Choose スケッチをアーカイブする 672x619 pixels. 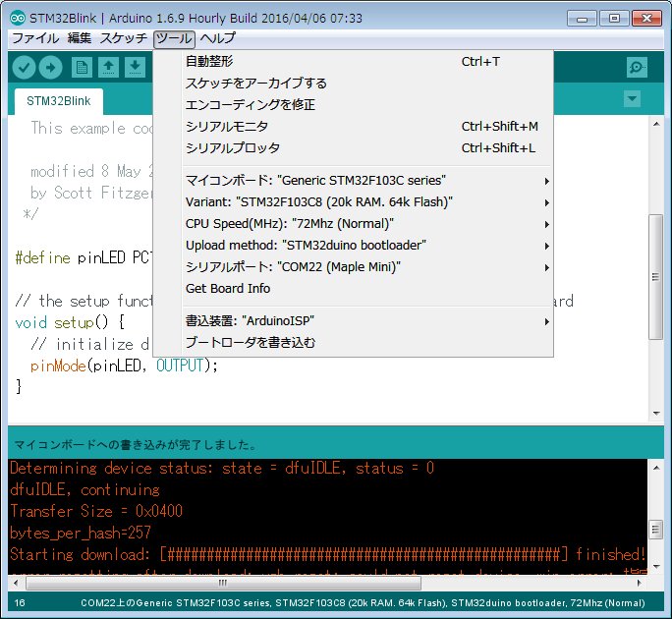coord(354,84)
